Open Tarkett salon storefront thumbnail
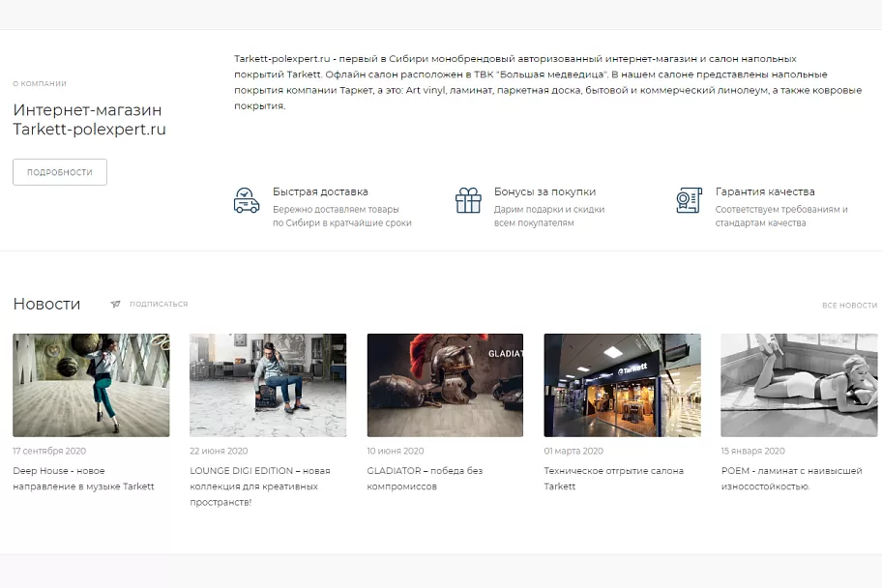882x588 pixels. click(622, 385)
